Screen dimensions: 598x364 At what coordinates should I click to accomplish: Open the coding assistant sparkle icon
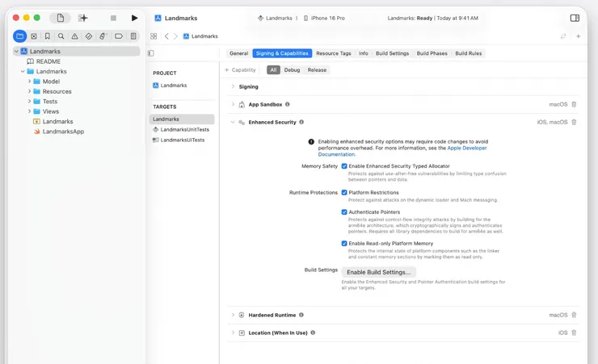pos(82,18)
